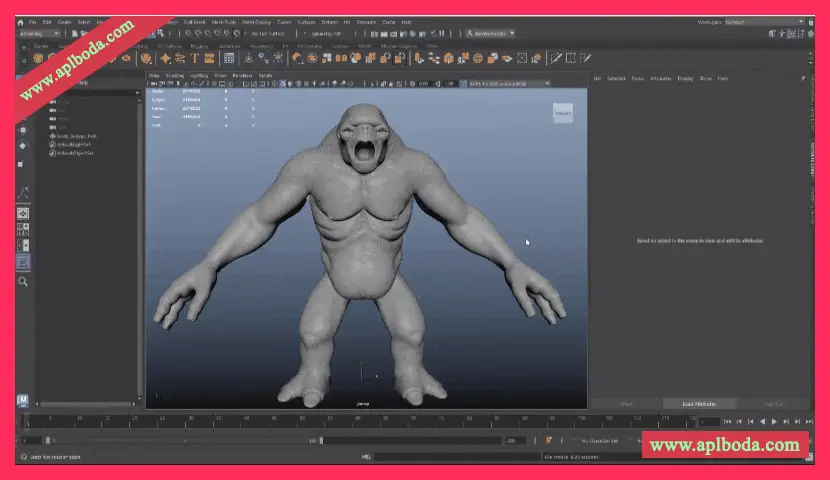This screenshot has width=830, height=480.
Task: Click the Maya logo icon at bottom left
Action: (22, 400)
